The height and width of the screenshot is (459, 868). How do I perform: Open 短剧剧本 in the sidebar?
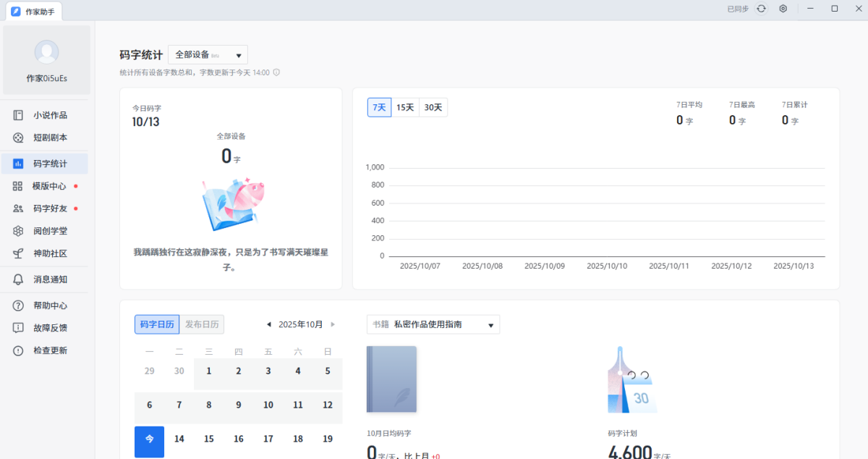[49, 138]
